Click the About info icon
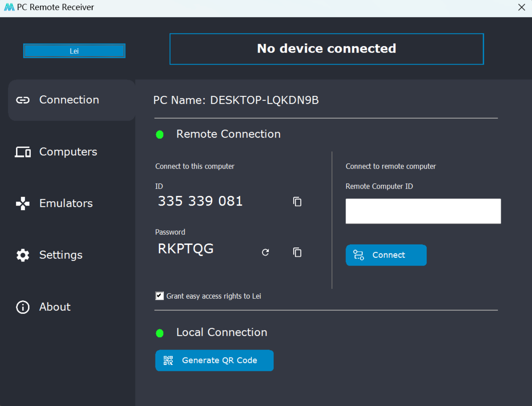Viewport: 532px width, 406px height. point(22,307)
